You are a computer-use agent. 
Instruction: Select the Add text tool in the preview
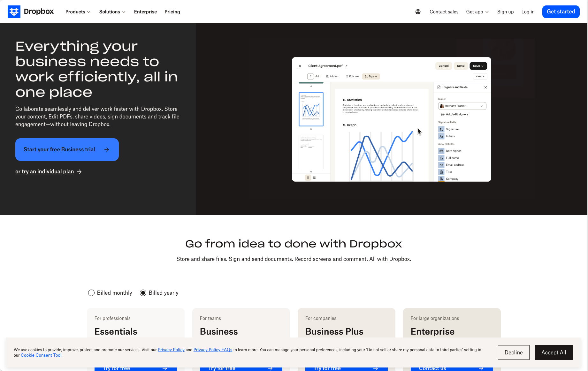click(x=333, y=77)
